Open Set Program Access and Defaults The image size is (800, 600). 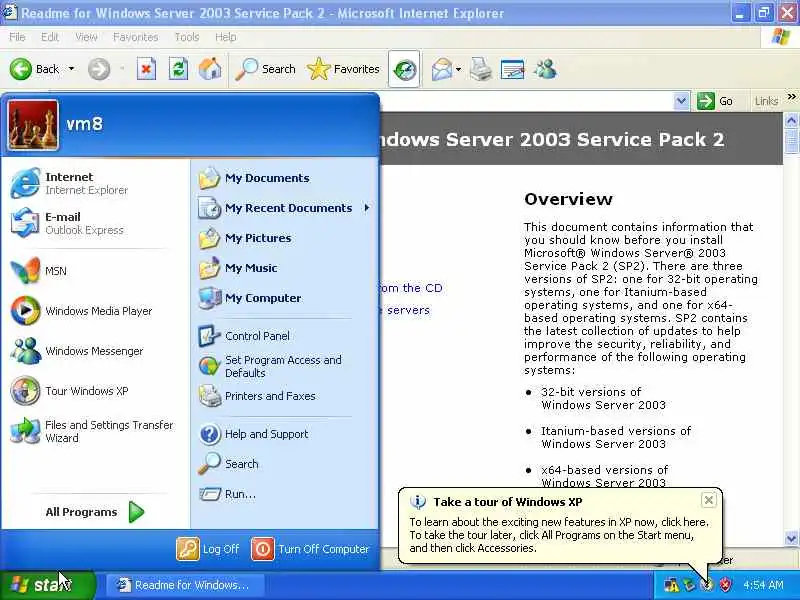pyautogui.click(x=285, y=366)
